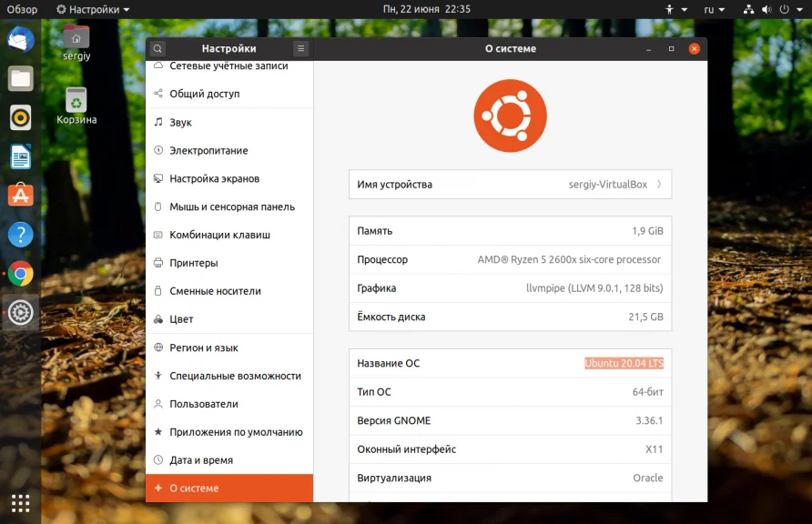Open the Настройки app menu in the top bar

[x=93, y=9]
